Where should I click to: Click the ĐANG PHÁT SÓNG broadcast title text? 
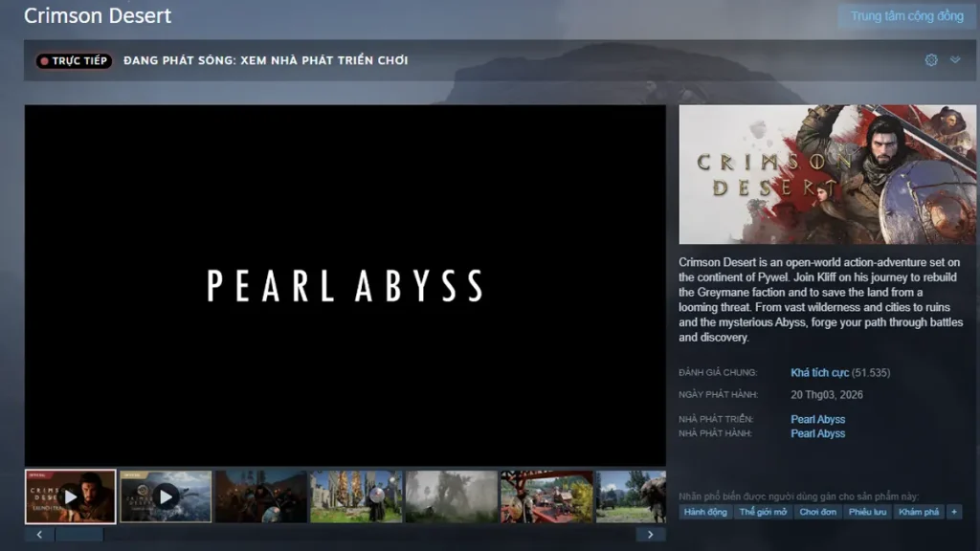point(266,60)
